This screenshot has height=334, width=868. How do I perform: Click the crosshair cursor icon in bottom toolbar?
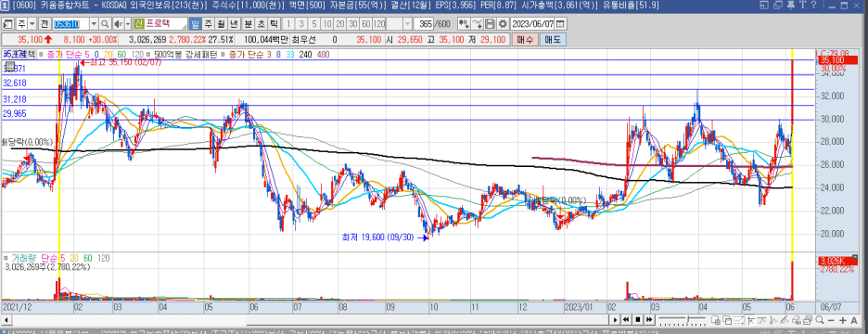[750, 319]
